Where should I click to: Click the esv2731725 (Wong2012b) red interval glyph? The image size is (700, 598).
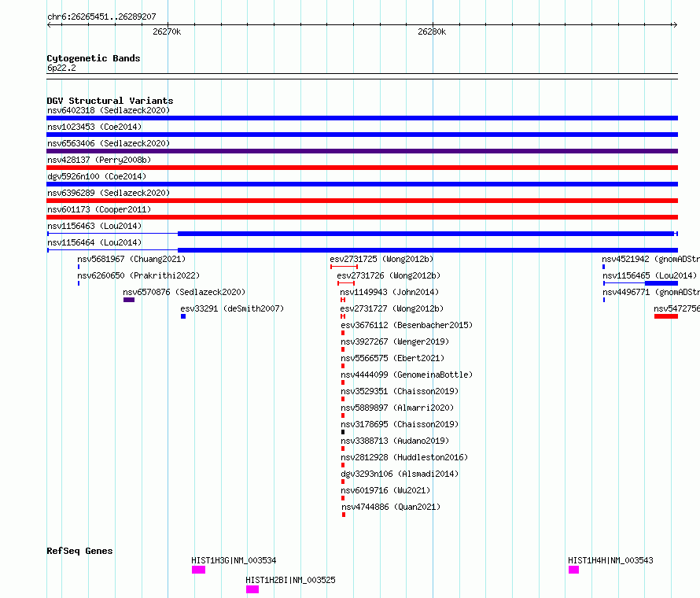click(344, 267)
